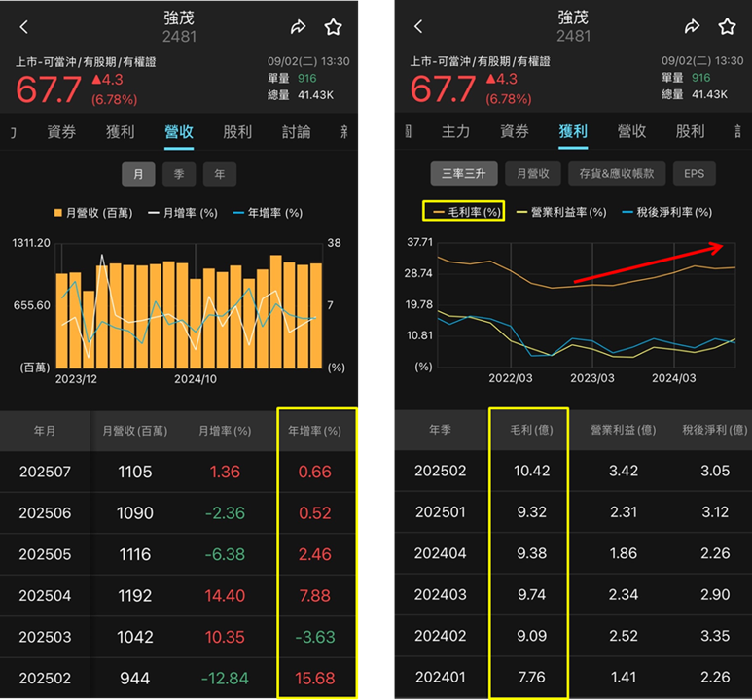Tap 年增率 (%) column header
This screenshot has height=700, width=752.
pos(314,431)
